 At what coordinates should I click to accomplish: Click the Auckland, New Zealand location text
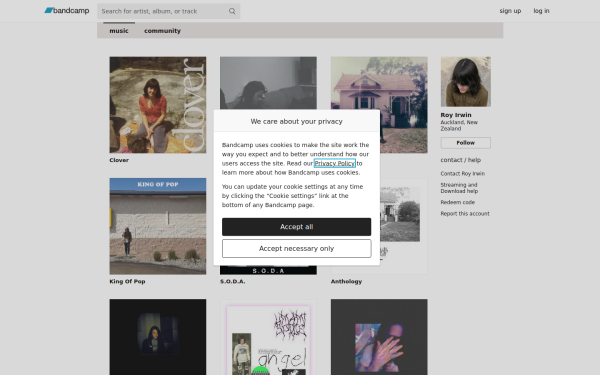459,126
